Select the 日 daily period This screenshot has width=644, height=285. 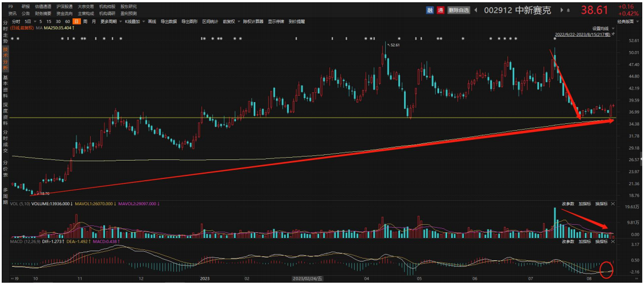(76, 21)
